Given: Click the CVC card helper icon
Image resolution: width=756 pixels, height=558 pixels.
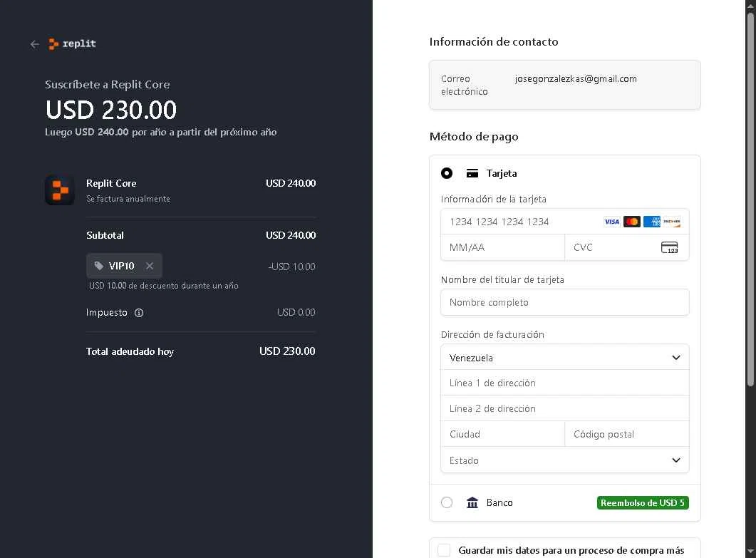Looking at the screenshot, I should click(x=669, y=248).
